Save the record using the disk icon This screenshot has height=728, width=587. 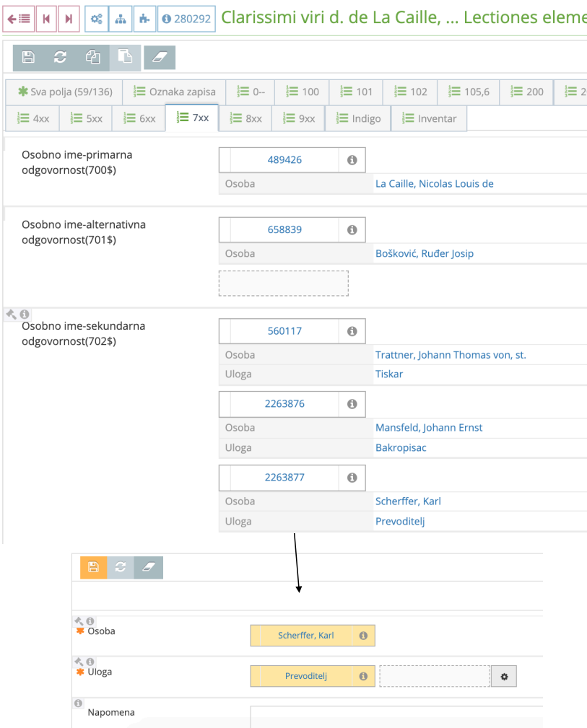(28, 58)
